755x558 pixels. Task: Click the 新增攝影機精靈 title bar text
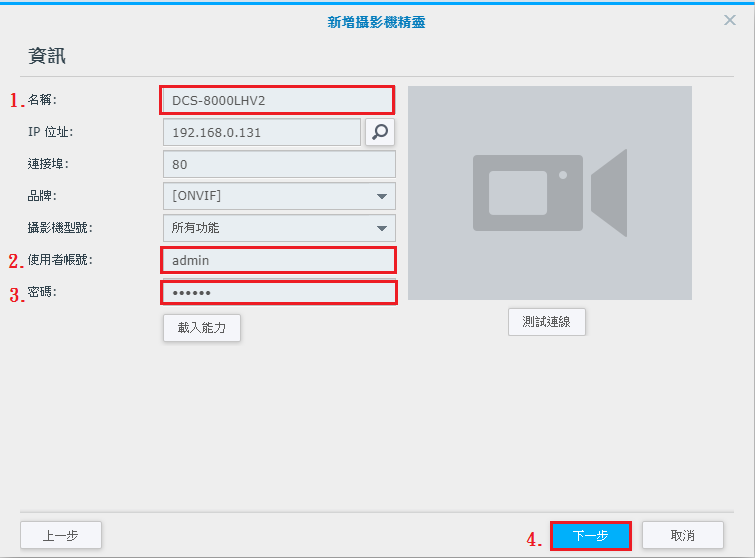coord(377,21)
